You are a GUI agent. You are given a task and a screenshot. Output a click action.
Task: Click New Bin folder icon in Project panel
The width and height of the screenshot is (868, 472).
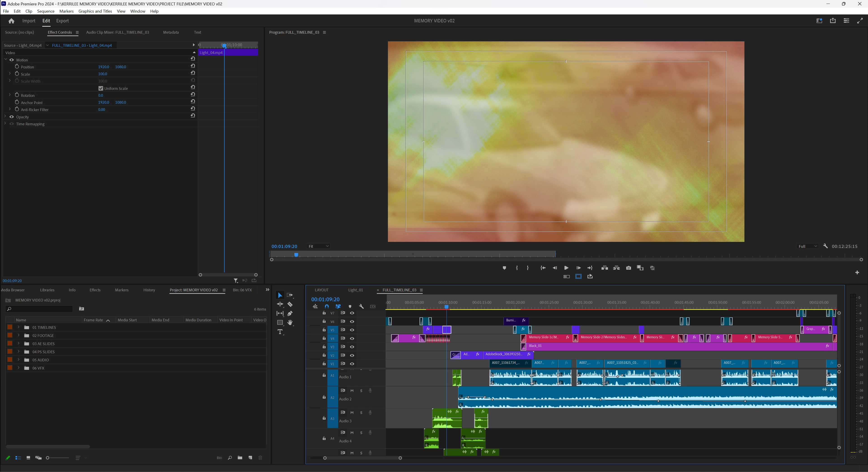(x=239, y=458)
